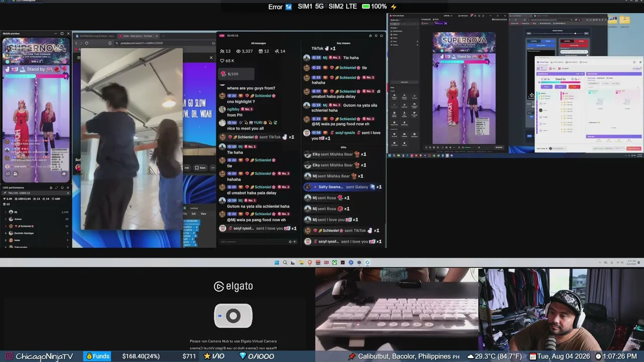Image resolution: width=644 pixels, height=362 pixels.
Task: Click the red Stop Listening button
Action: tap(634, 148)
